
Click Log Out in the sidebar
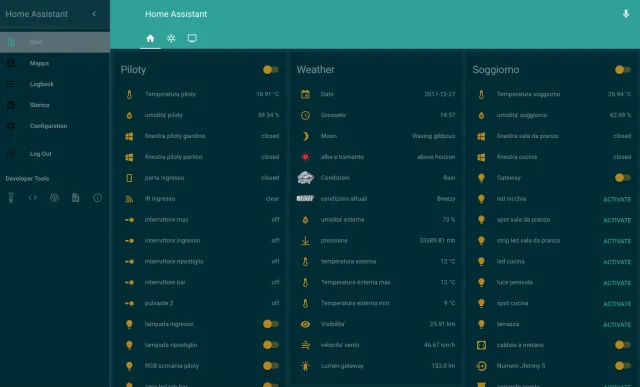55,153
